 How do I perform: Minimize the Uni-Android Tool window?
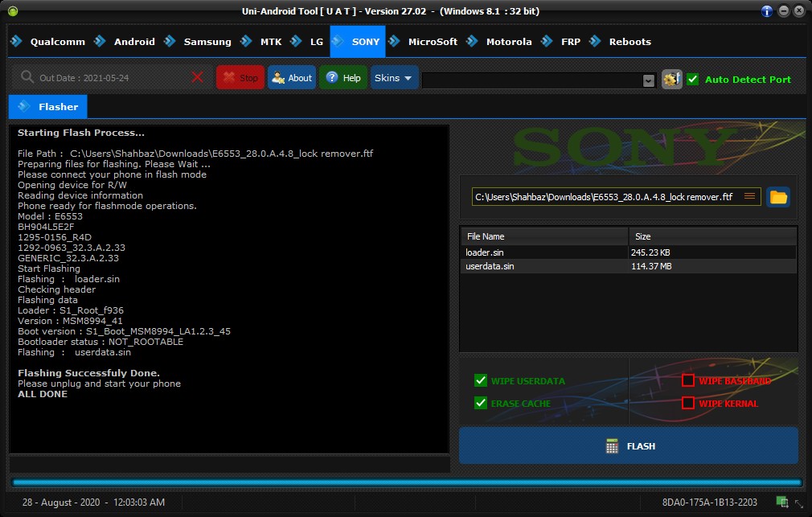point(784,11)
